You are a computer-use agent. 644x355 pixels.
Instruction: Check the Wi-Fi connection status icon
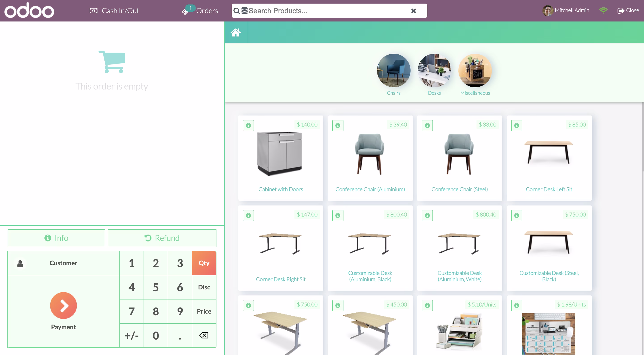click(x=603, y=11)
